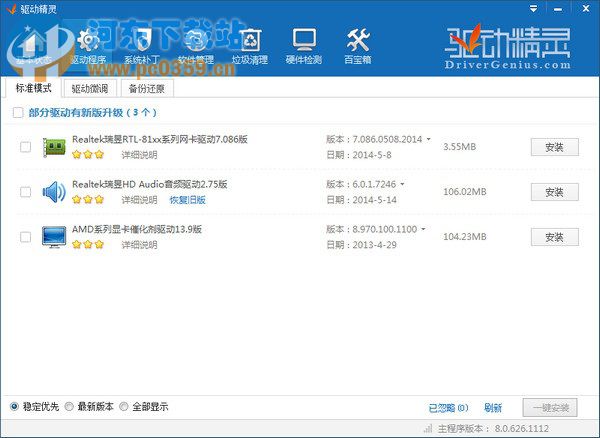Select the 全部显示 radio button
Screen dimensions: 600x438
click(x=124, y=407)
